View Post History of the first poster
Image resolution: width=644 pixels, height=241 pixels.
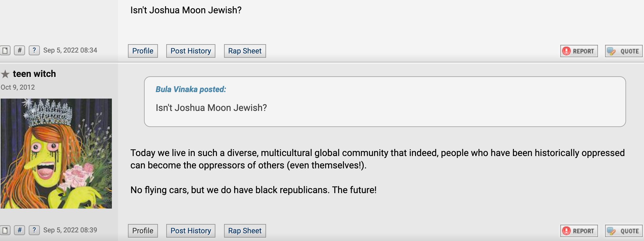point(191,51)
